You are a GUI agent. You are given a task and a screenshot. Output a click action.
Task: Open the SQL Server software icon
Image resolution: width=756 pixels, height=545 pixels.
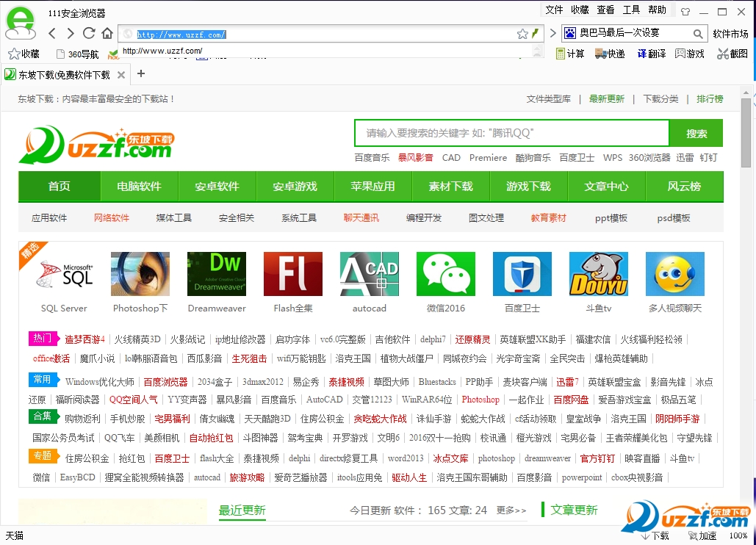click(x=64, y=274)
